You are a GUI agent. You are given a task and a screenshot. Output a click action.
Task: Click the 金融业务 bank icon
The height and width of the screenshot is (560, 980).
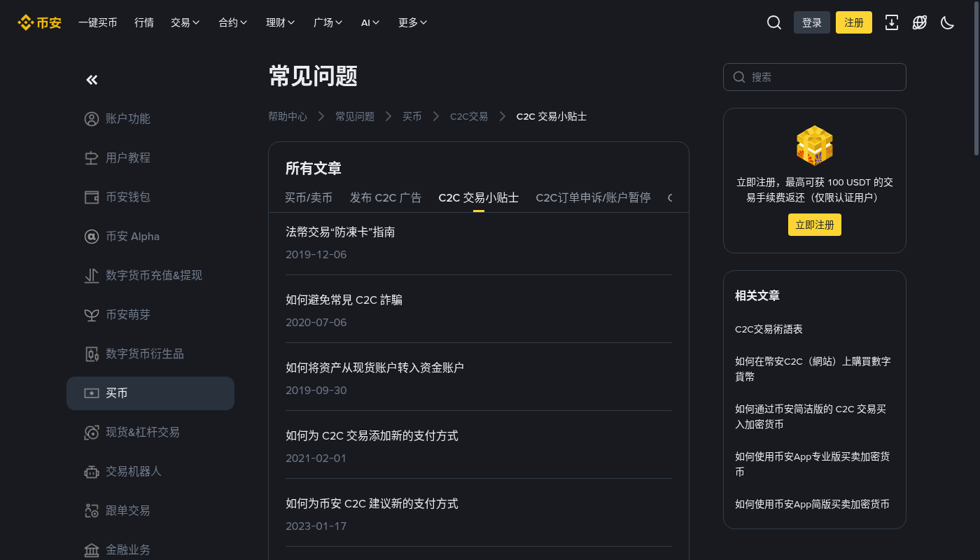[x=92, y=550]
